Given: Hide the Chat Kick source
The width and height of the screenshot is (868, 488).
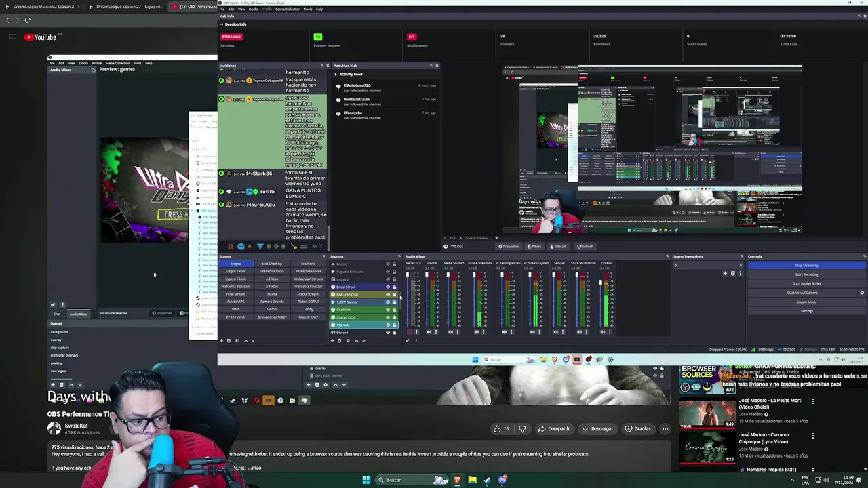Looking at the screenshot, I should [388, 310].
